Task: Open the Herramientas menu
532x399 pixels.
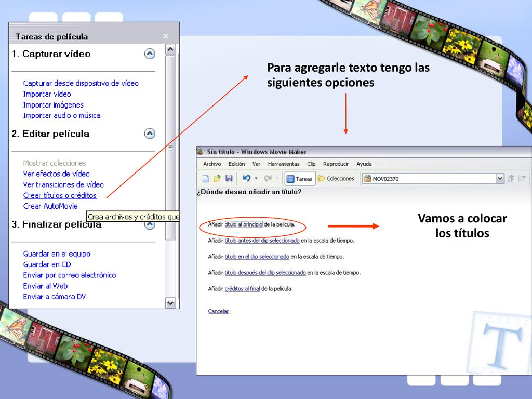Action: coord(284,164)
